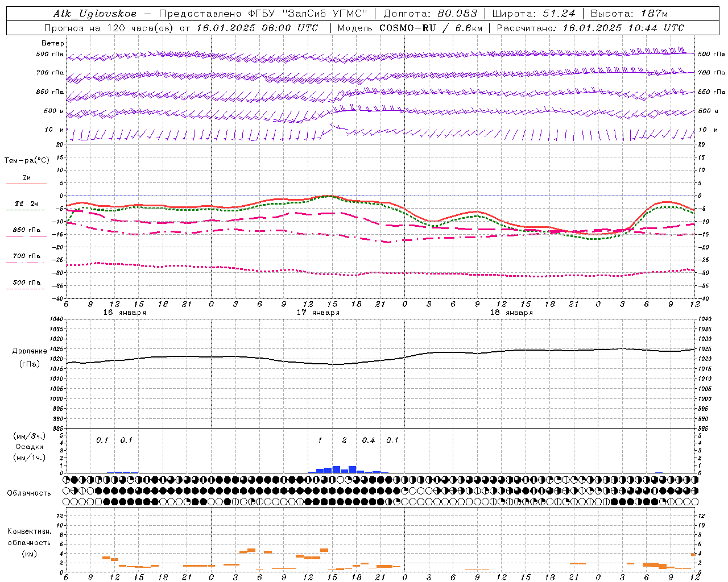Click the (км) unit under convective cloudiness
The image size is (728, 582).
pos(30,553)
